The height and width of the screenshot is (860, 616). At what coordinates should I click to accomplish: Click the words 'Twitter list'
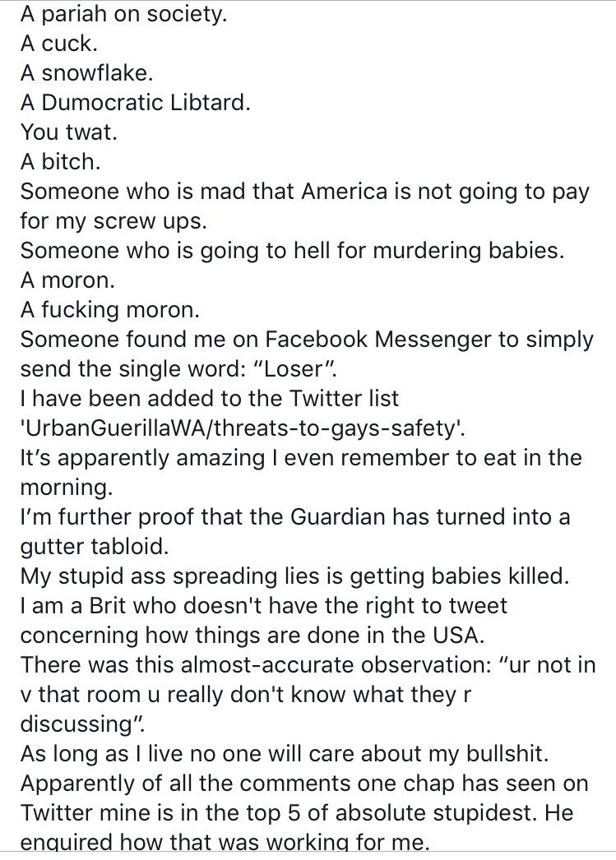(344, 399)
